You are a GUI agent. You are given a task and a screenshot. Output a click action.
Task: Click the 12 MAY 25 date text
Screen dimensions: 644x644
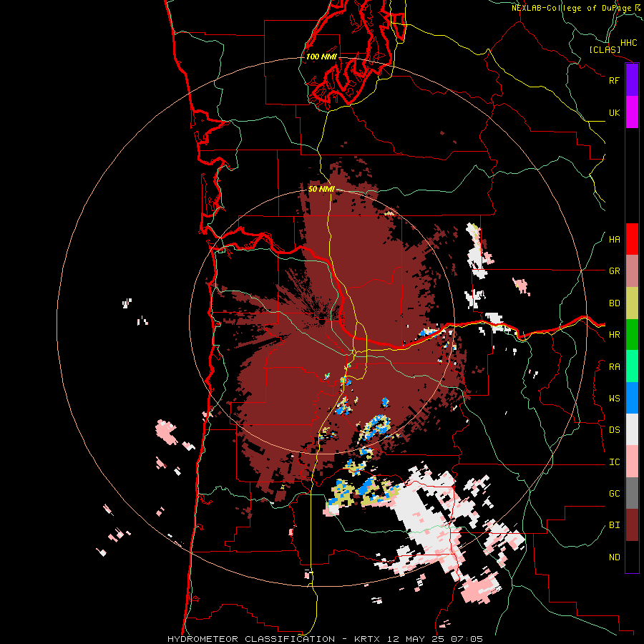(417, 639)
